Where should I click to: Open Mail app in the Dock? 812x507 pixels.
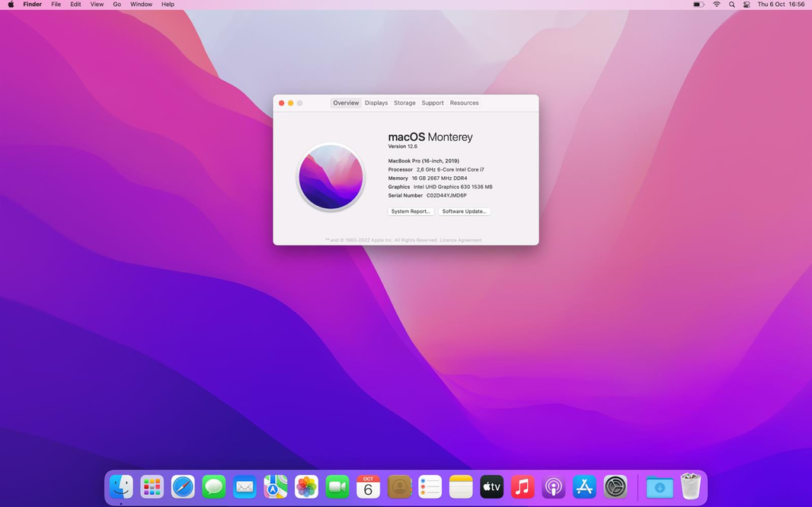[245, 486]
